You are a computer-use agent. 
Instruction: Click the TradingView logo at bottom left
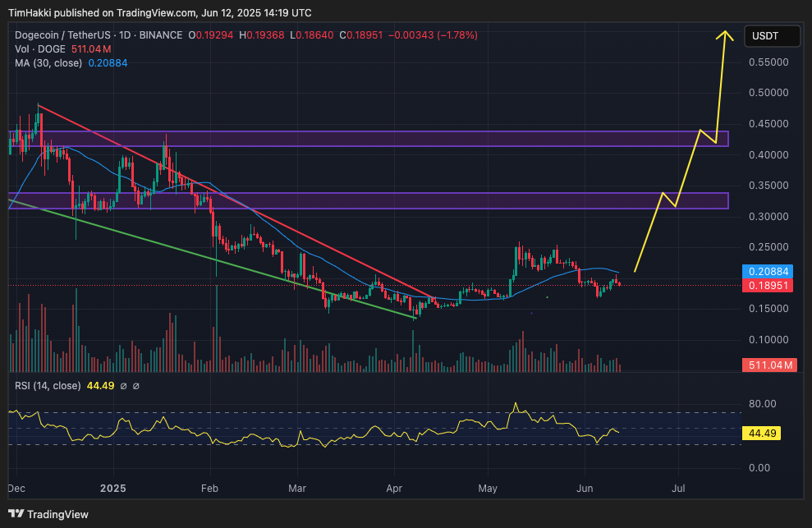click(x=48, y=514)
